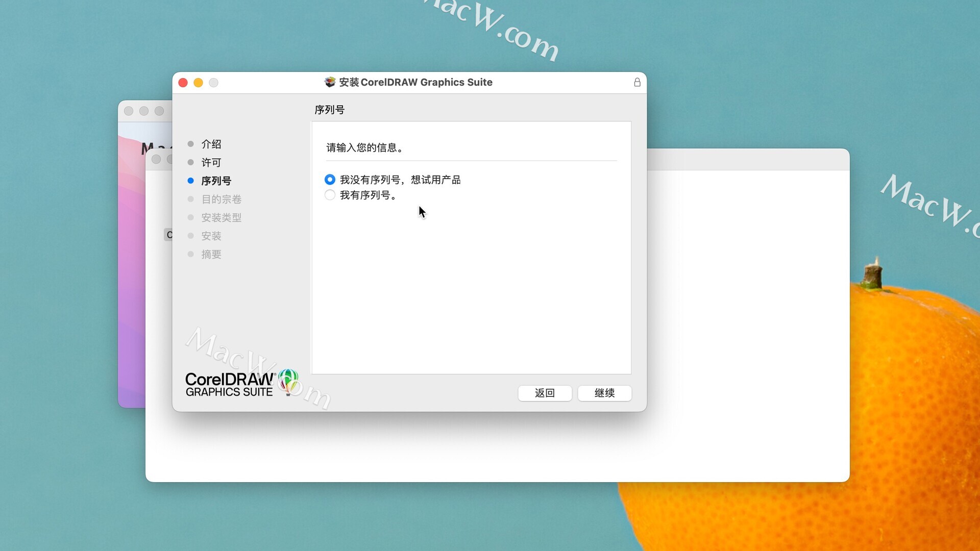The width and height of the screenshot is (980, 551).
Task: Click the 返回 button
Action: pos(545,393)
